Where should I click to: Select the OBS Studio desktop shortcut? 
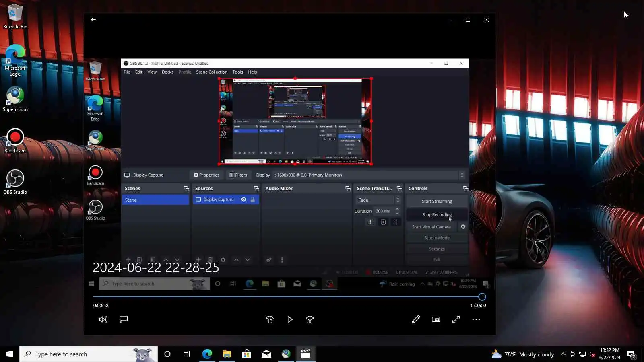point(15,182)
